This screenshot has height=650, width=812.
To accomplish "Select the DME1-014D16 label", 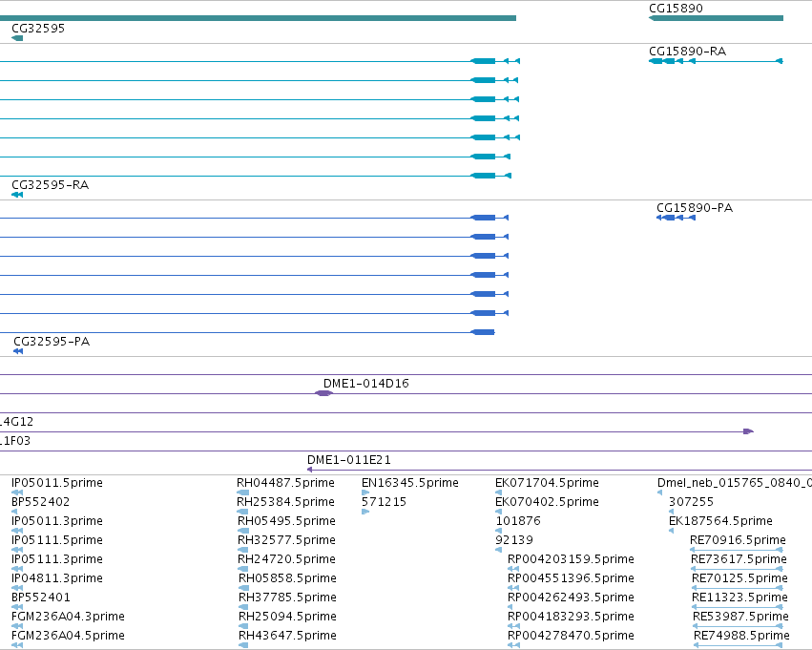I will [x=366, y=384].
